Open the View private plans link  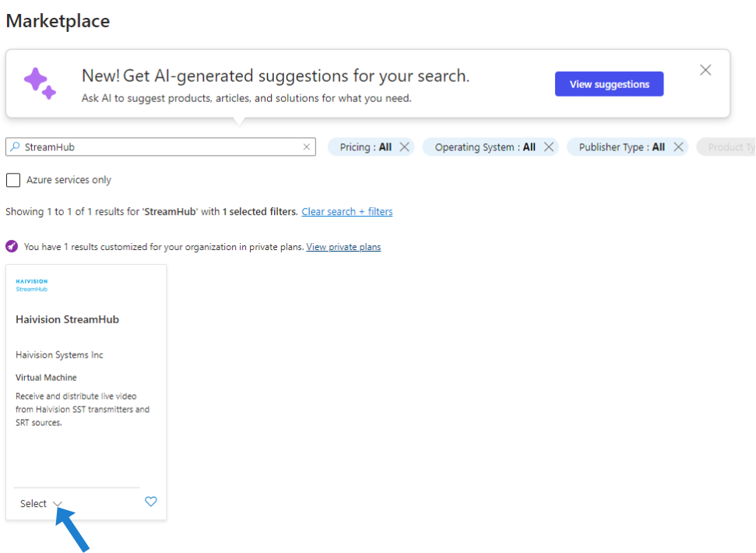point(343,247)
